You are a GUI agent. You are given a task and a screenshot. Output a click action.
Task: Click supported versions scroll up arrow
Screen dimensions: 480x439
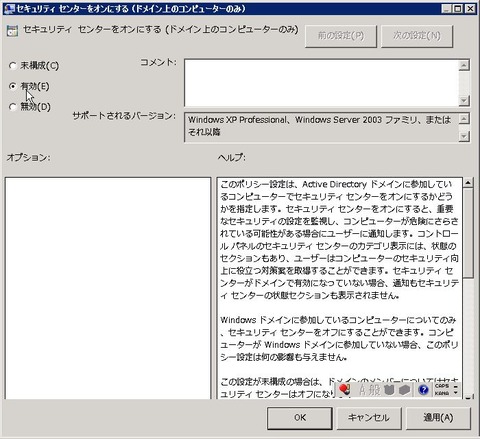coord(464,119)
